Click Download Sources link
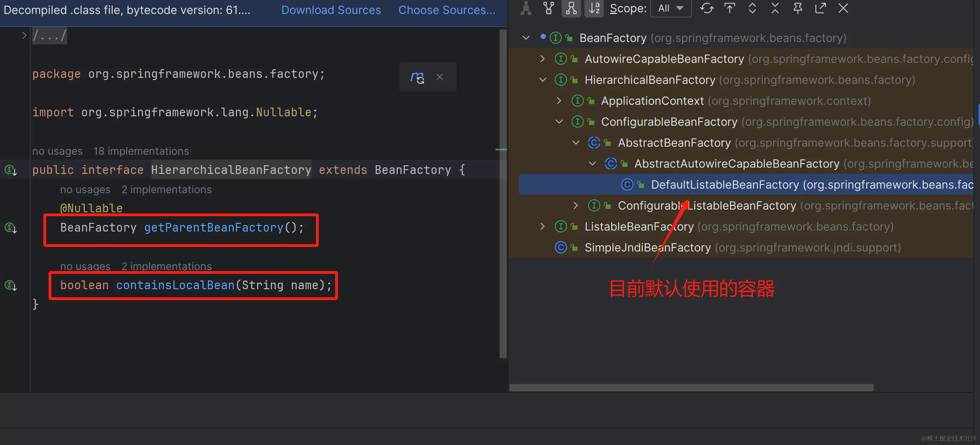The height and width of the screenshot is (445, 980). [331, 10]
